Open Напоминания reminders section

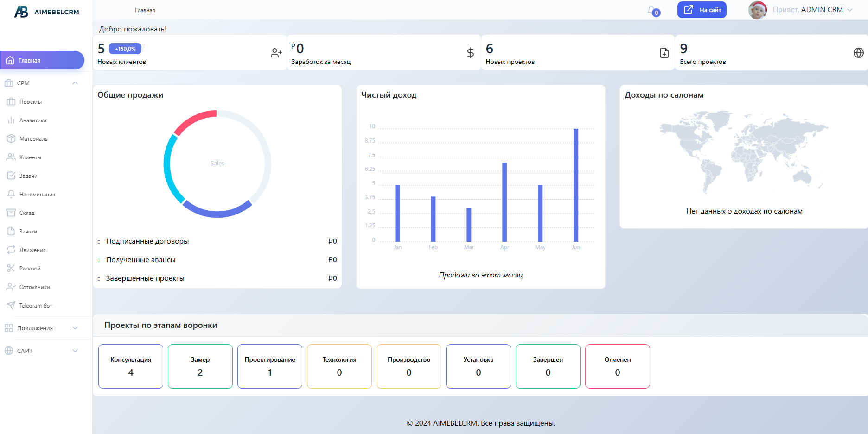pyautogui.click(x=37, y=195)
